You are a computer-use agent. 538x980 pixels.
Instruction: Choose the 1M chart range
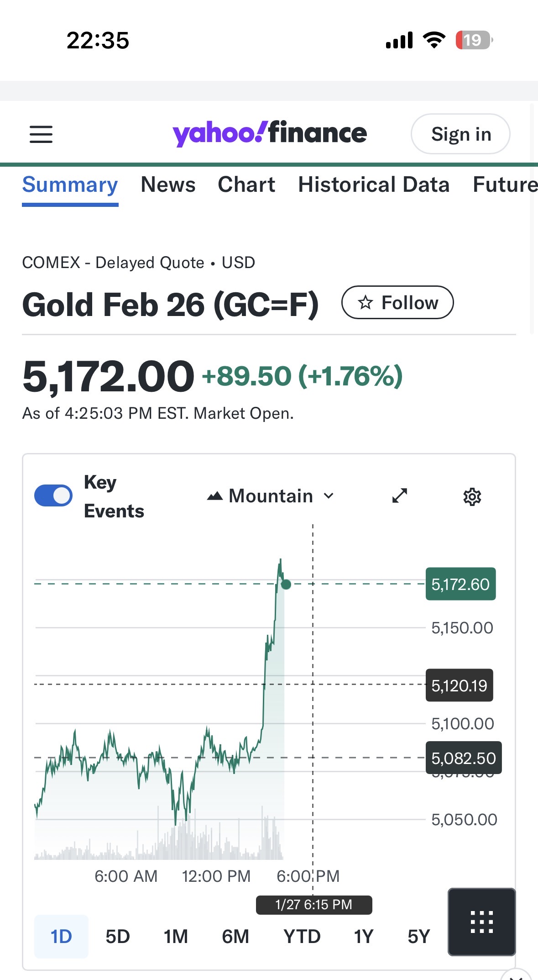176,937
